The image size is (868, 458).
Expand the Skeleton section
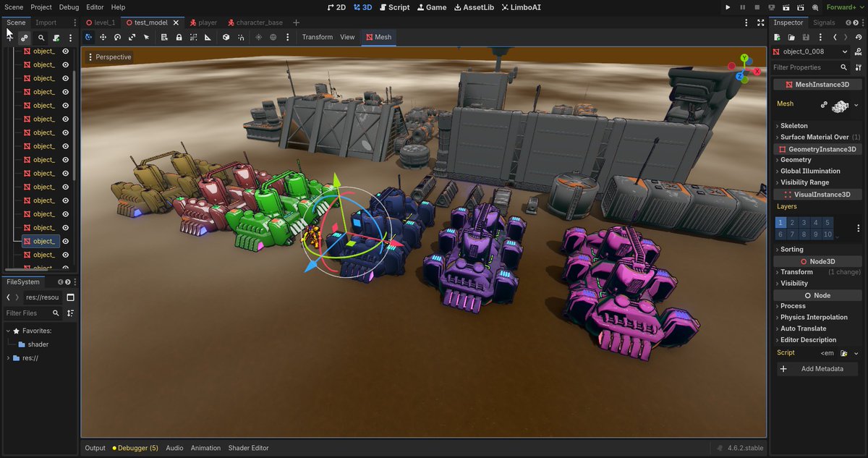(817, 126)
